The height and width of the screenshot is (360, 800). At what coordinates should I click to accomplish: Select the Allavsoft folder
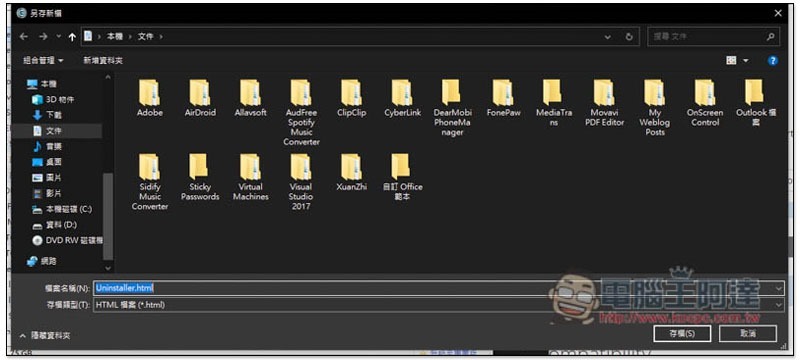coord(251,98)
